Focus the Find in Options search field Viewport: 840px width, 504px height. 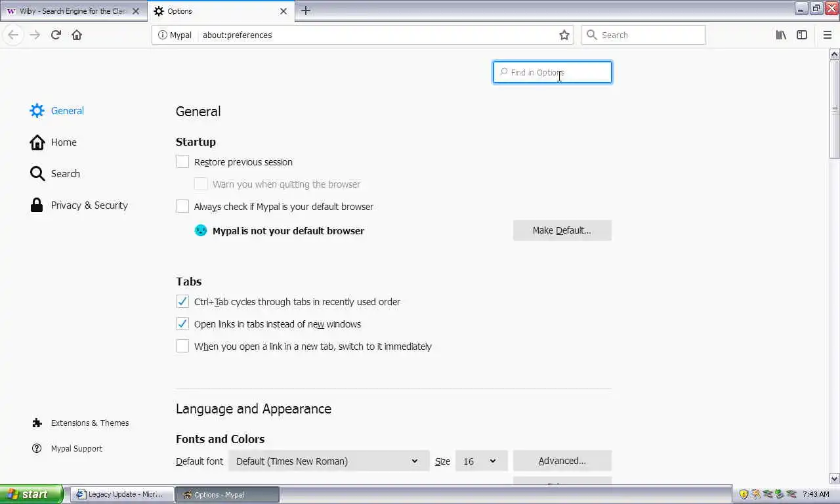[553, 72]
